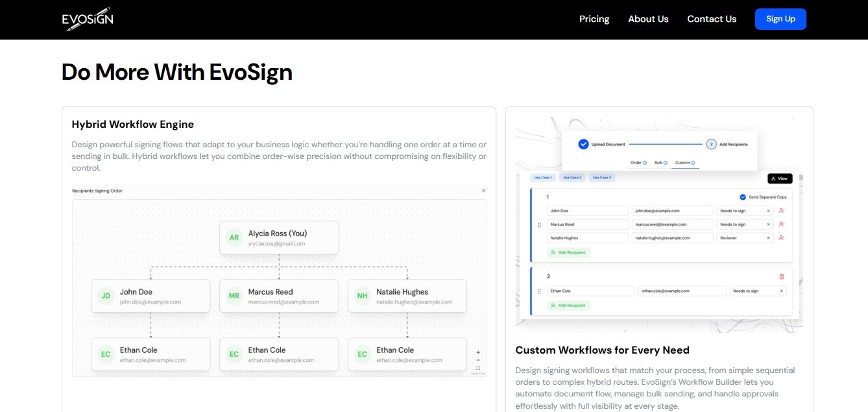The width and height of the screenshot is (868, 412).
Task: Clear the Reviewer role for Natalie Hughes
Action: 769,238
